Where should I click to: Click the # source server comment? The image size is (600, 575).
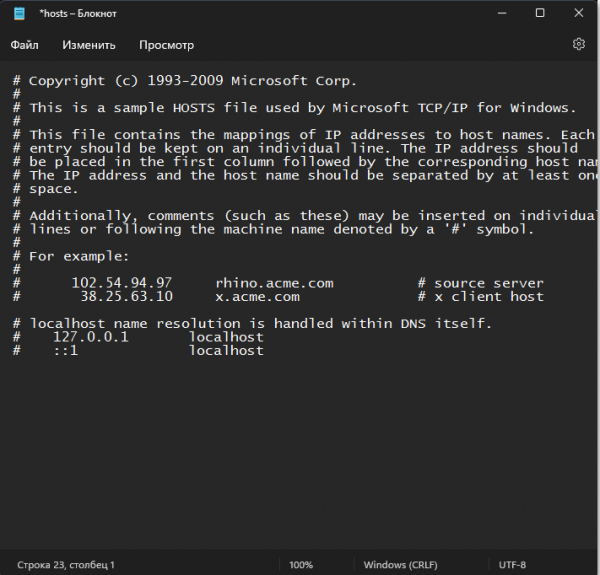[481, 283]
